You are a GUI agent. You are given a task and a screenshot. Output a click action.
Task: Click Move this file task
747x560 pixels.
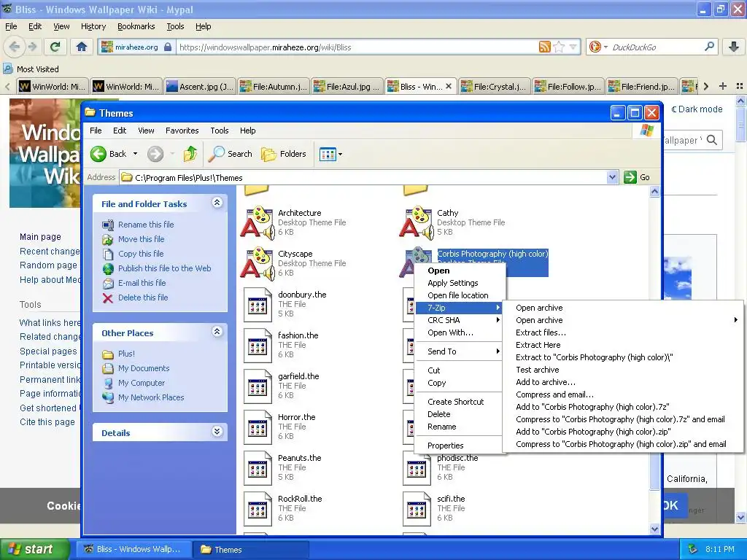141,239
